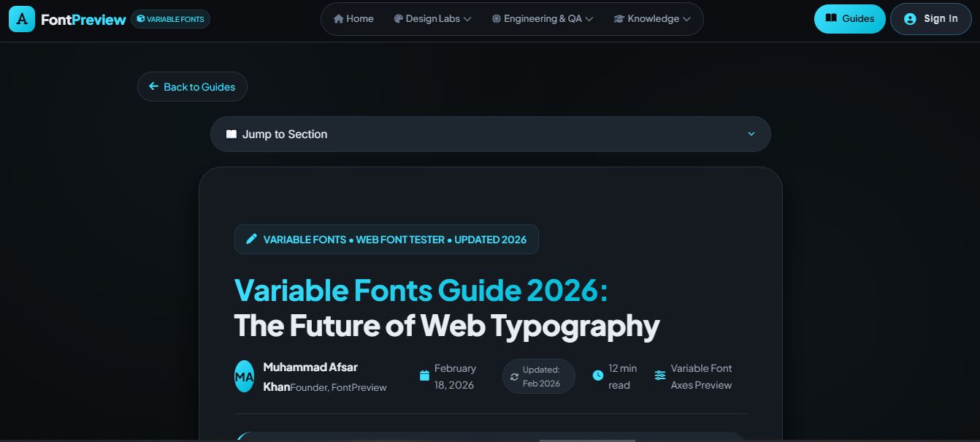The image size is (980, 442).
Task: Click the left arrow icon in Back to Guides
Action: tap(154, 86)
